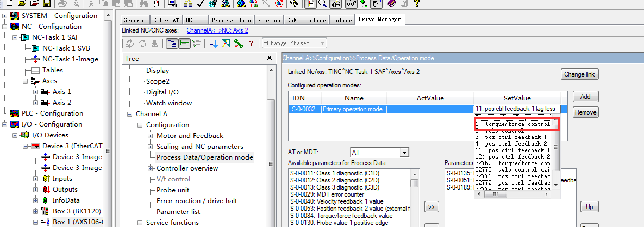Switch to the SoE - Online tab
The height and width of the screenshot is (227, 644).
307,20
